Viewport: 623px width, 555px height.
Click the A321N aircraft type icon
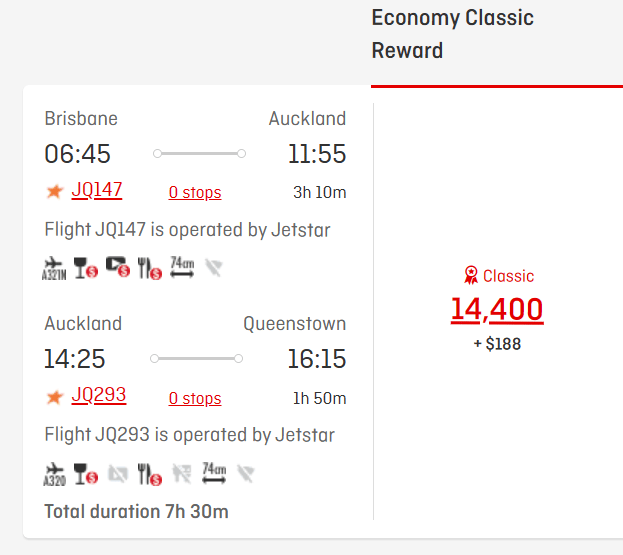tap(55, 268)
